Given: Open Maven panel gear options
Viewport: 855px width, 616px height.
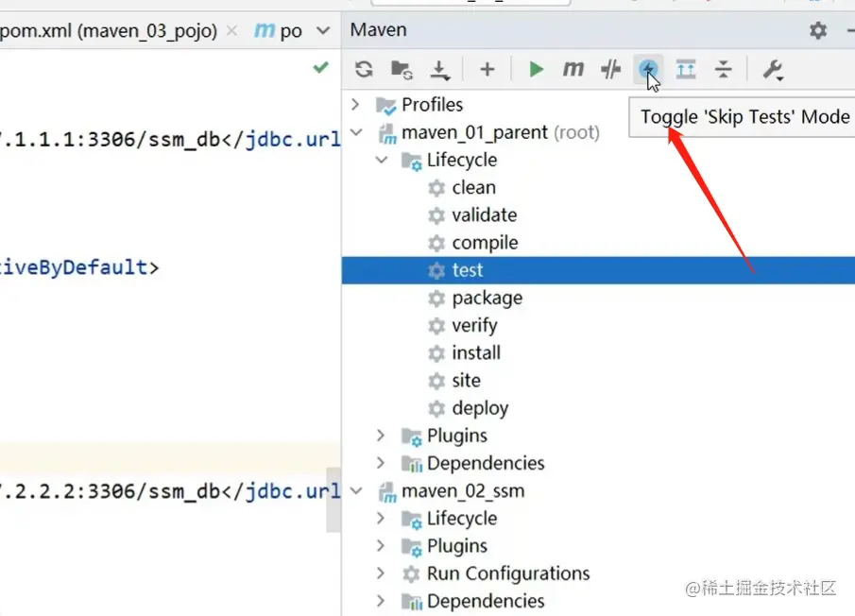Looking at the screenshot, I should tap(818, 30).
